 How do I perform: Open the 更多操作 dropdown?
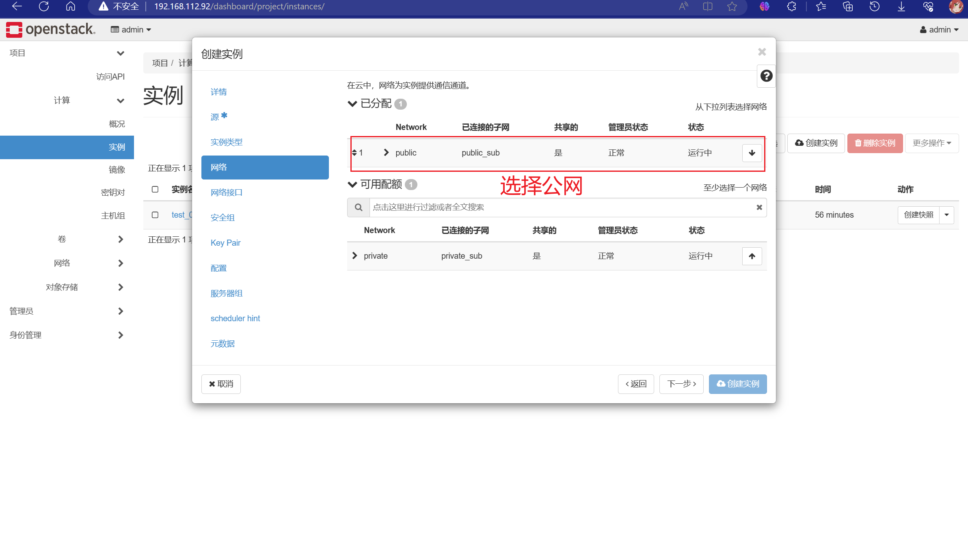pos(931,143)
